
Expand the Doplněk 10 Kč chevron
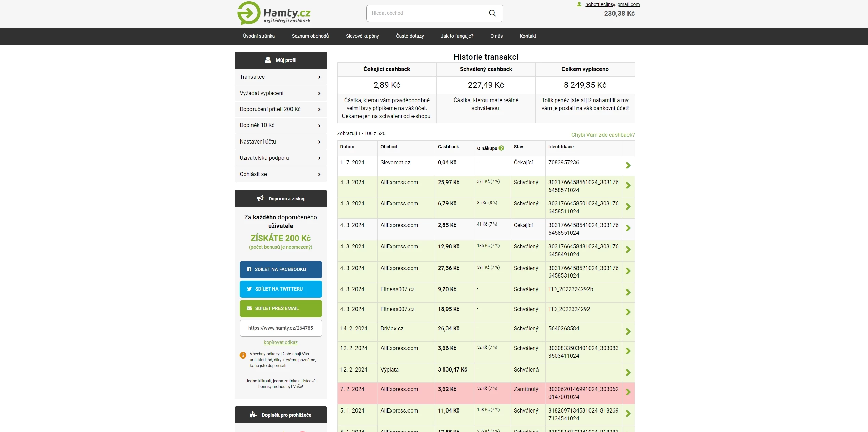click(319, 126)
